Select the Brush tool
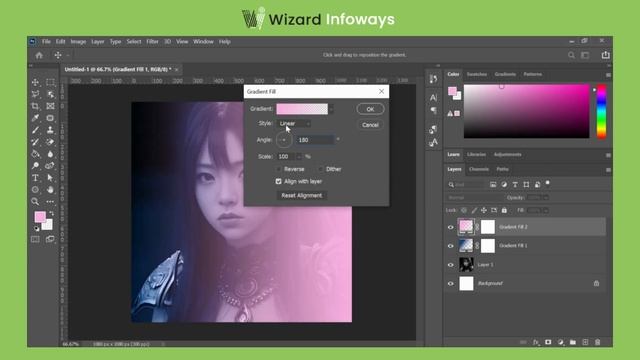 (x=36, y=130)
